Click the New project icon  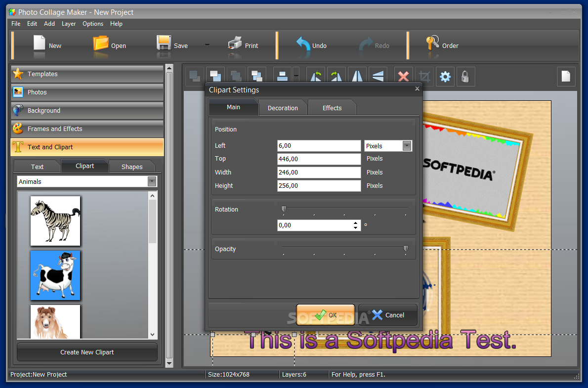tap(39, 43)
